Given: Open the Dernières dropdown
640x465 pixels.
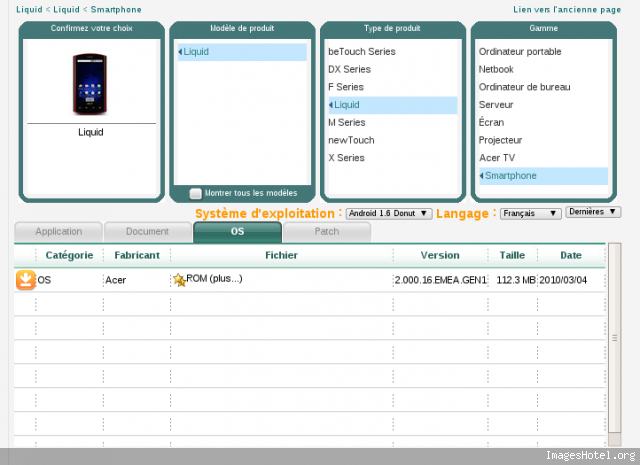Looking at the screenshot, I should (593, 212).
